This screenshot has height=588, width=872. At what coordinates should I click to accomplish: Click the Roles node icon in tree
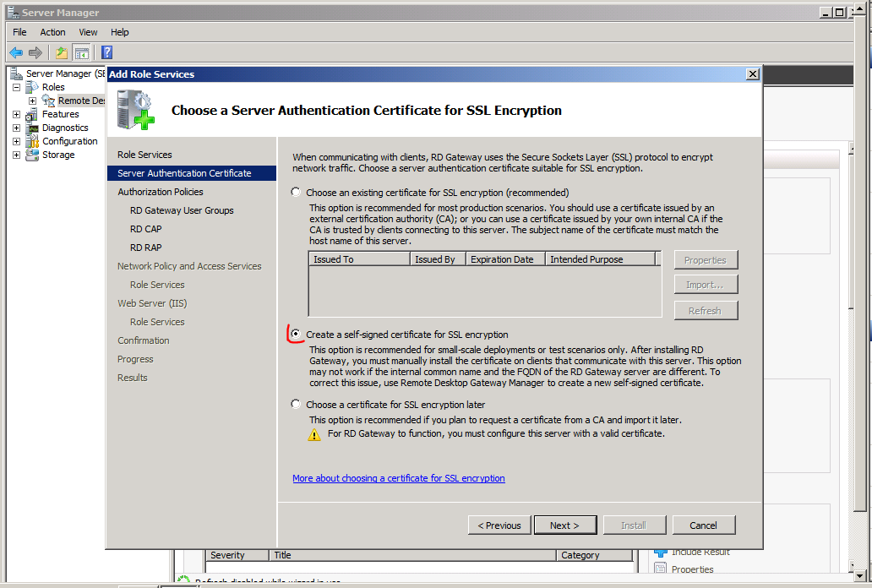pyautogui.click(x=32, y=87)
